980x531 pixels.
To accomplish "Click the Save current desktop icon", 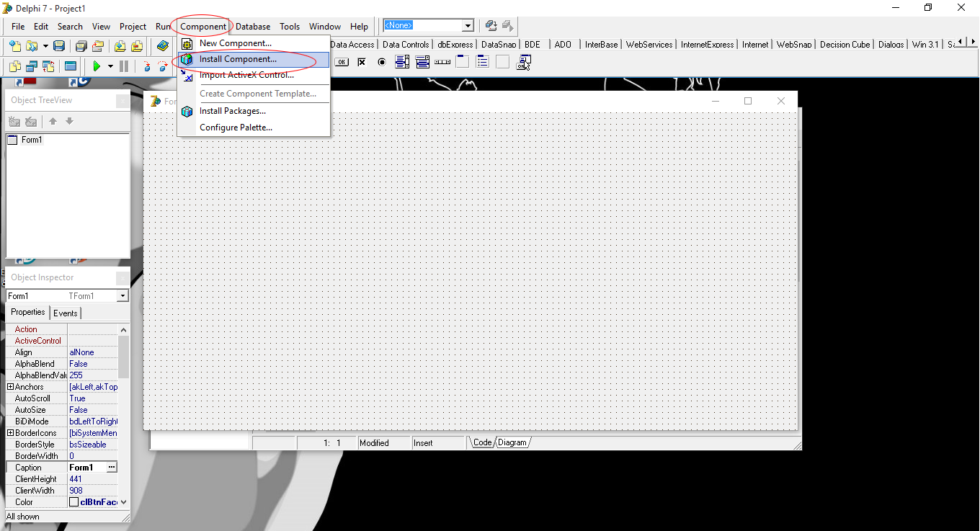I will click(x=491, y=26).
